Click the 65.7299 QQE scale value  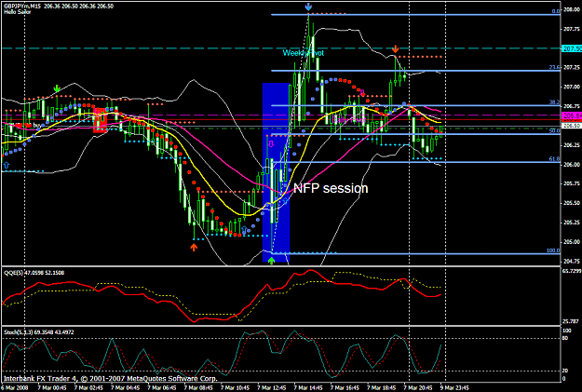[571, 271]
